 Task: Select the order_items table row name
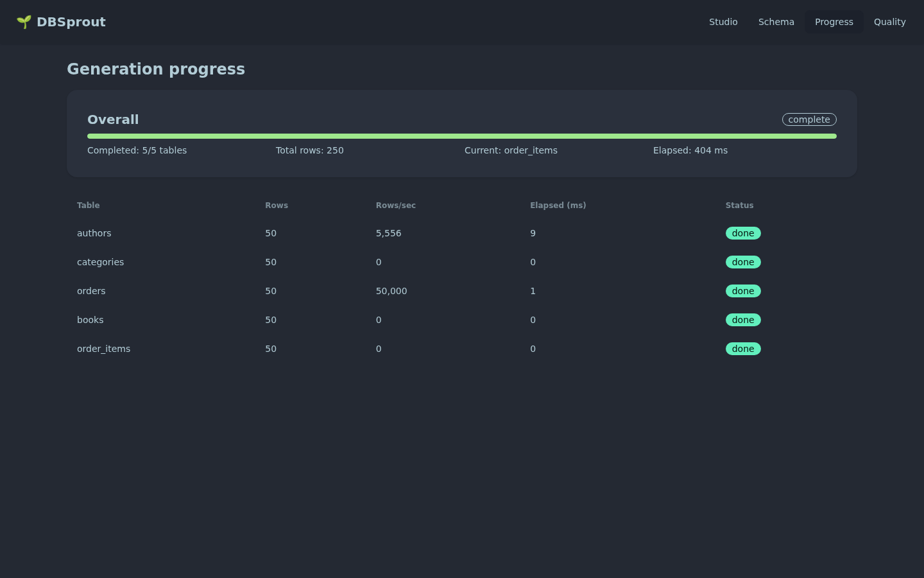[104, 349]
